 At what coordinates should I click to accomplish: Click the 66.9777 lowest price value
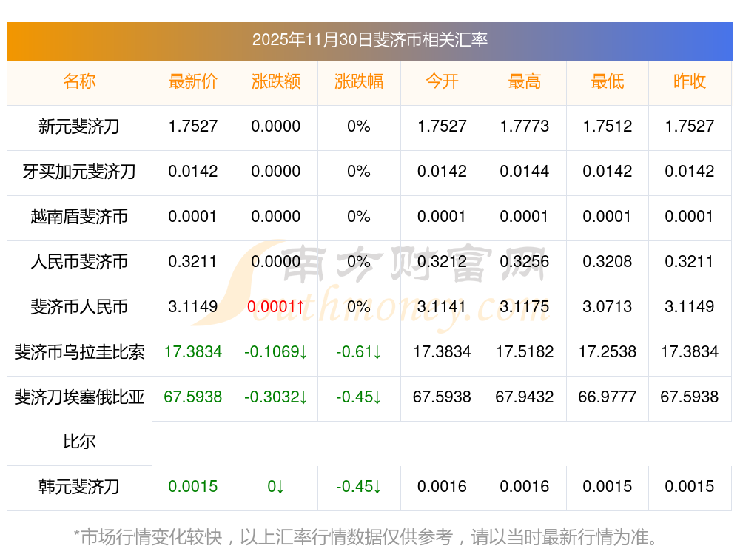coord(608,397)
